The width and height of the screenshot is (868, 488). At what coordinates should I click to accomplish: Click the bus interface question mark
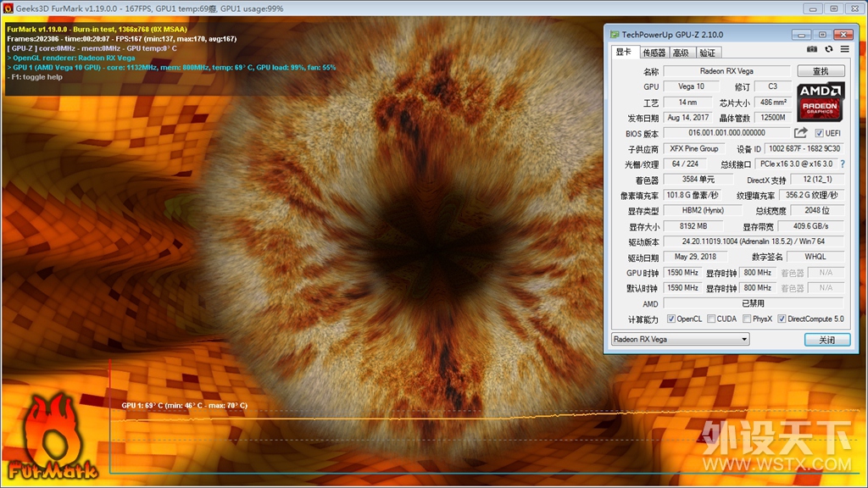point(843,164)
